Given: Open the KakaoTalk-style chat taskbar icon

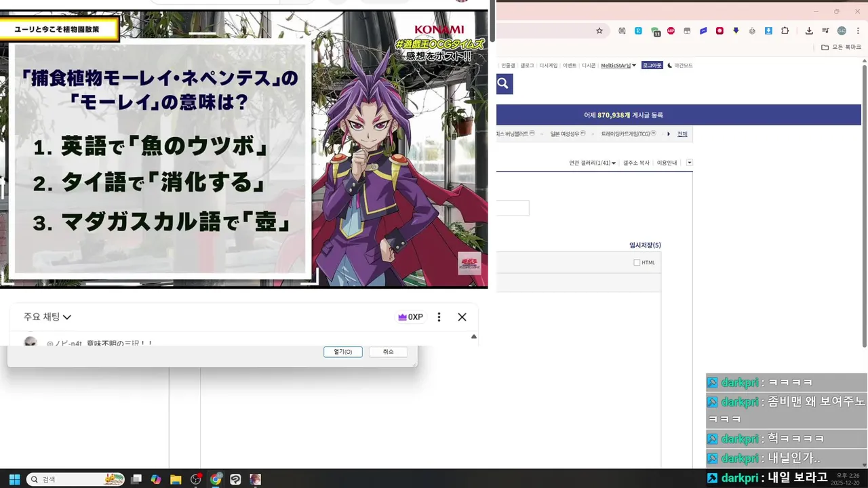Looking at the screenshot, I should click(x=235, y=479).
